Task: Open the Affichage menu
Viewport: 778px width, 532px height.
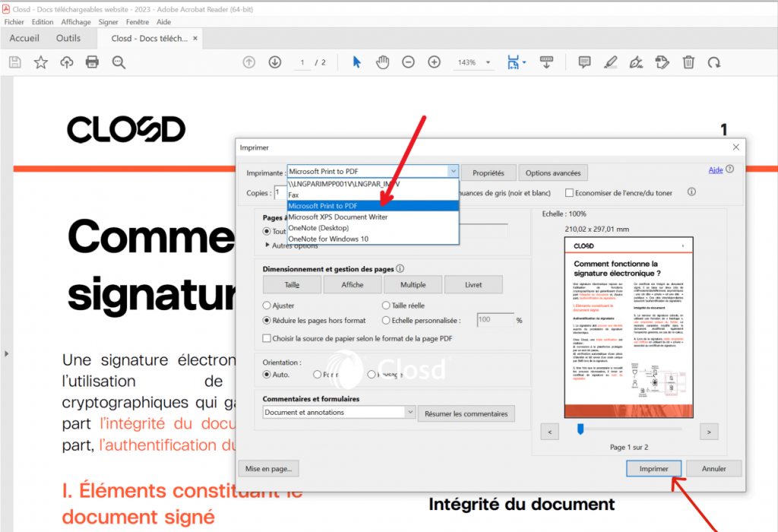Action: 76,22
